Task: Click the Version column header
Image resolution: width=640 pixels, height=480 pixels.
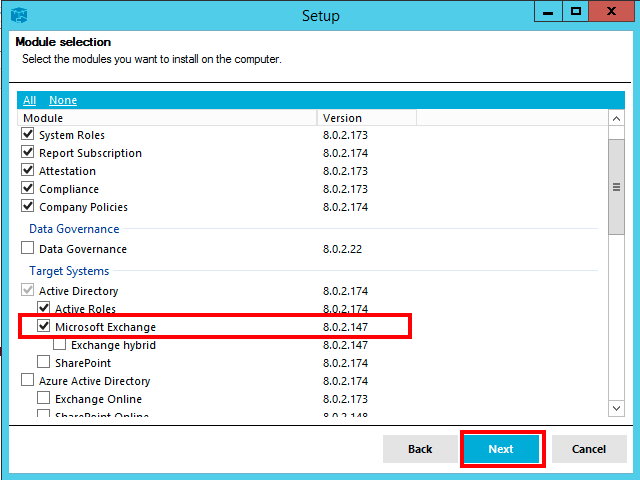Action: (x=367, y=118)
